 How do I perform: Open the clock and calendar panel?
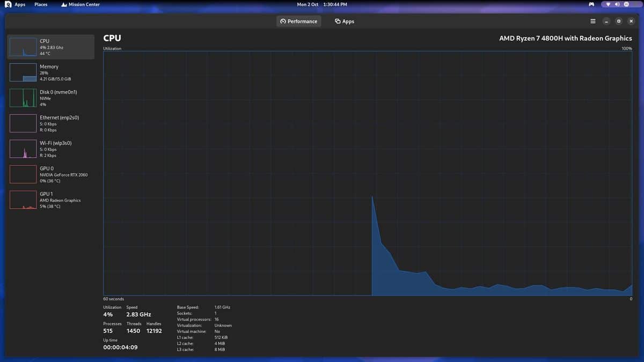(x=322, y=4)
